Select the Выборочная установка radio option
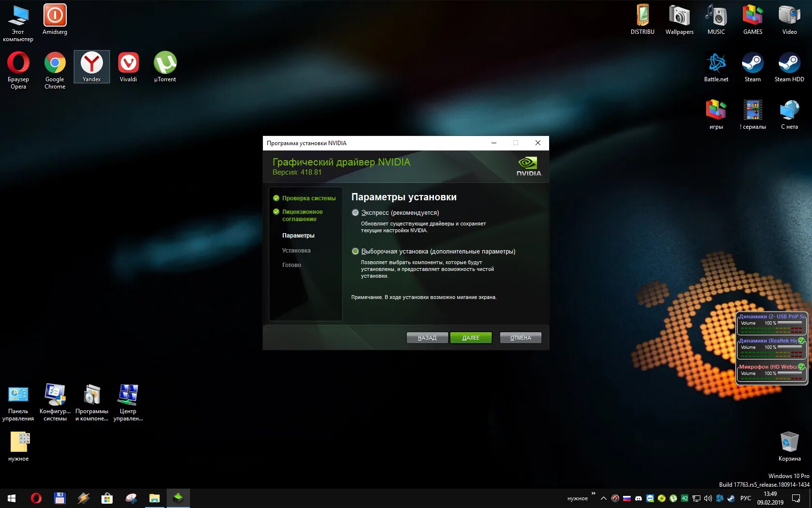 tap(355, 251)
